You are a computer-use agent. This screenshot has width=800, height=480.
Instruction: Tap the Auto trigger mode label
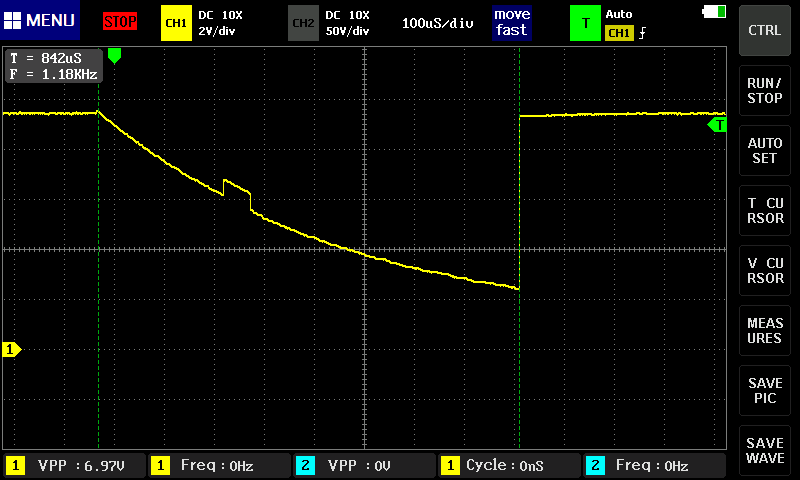coord(619,14)
